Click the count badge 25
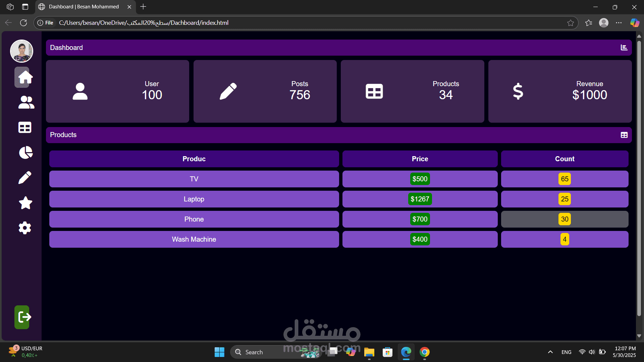This screenshot has width=644, height=362. point(565,199)
